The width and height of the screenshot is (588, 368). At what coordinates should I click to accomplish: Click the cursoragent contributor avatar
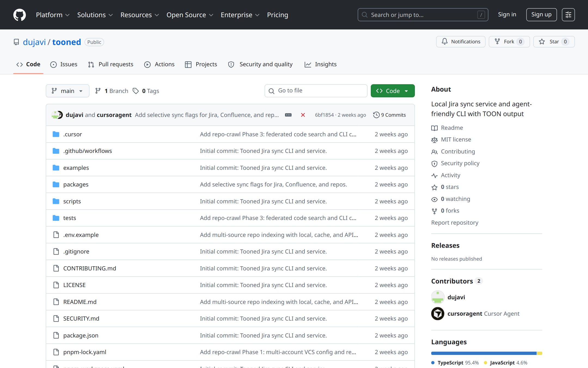tap(438, 314)
